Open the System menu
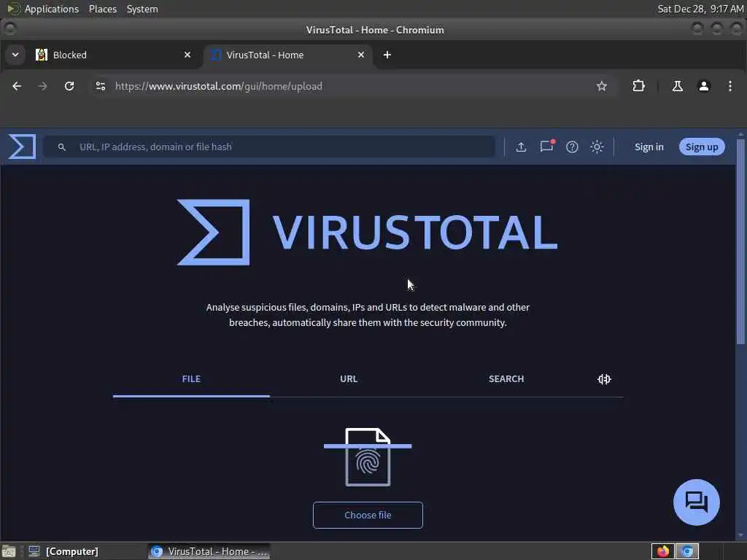The height and width of the screenshot is (560, 747). pyautogui.click(x=142, y=9)
